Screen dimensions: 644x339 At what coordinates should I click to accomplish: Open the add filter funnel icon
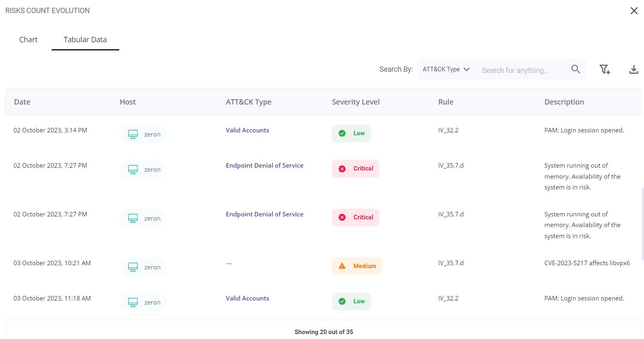click(x=605, y=69)
